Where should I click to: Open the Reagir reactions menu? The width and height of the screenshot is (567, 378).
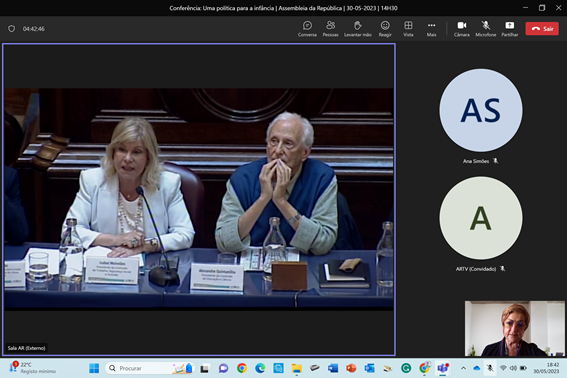(x=385, y=29)
